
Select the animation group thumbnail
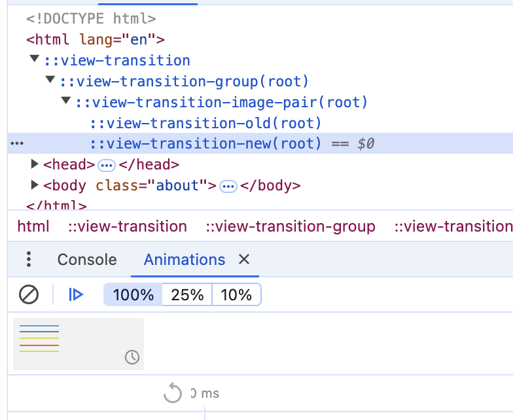[78, 343]
